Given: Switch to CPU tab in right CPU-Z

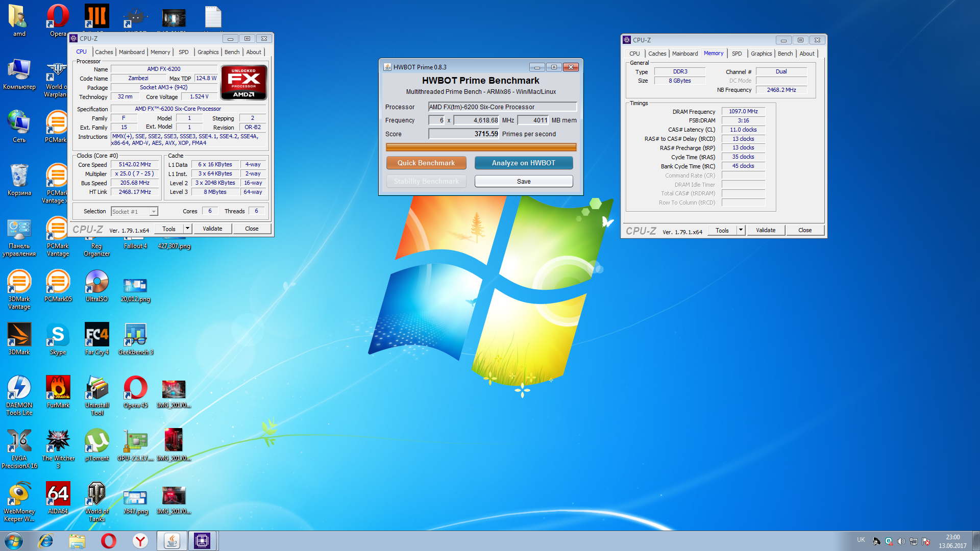Looking at the screenshot, I should click(634, 54).
